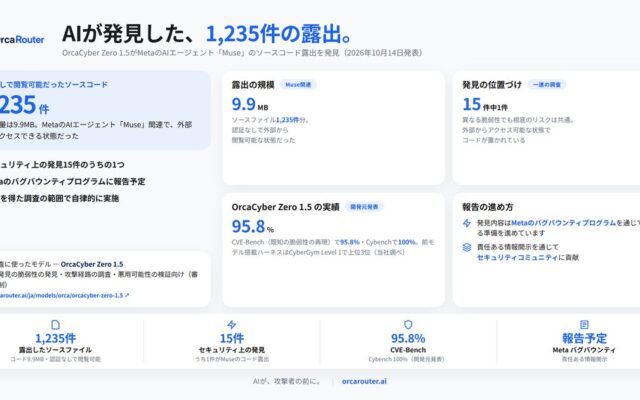Click the 9.9 MB value

(250, 104)
